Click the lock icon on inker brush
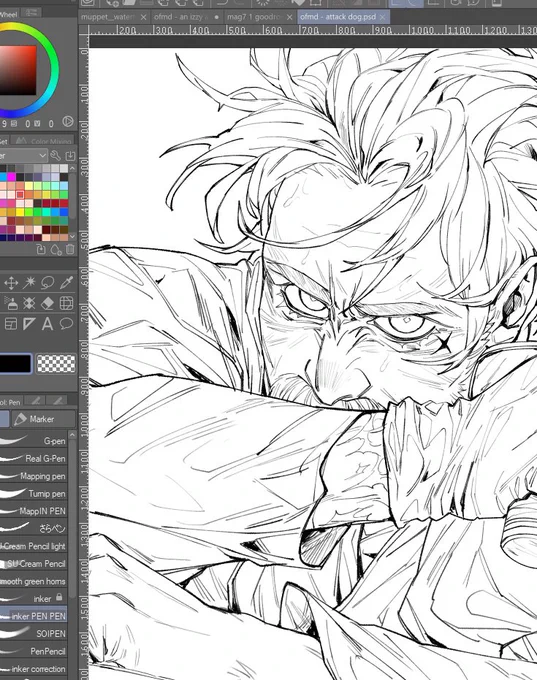This screenshot has width=537, height=680. 59,598
